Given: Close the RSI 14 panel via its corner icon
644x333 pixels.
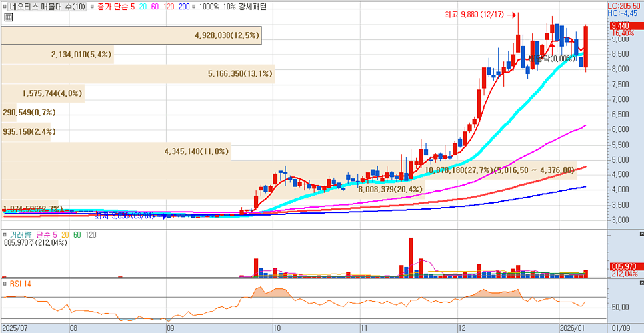Looking at the screenshot, I should 641,283.
